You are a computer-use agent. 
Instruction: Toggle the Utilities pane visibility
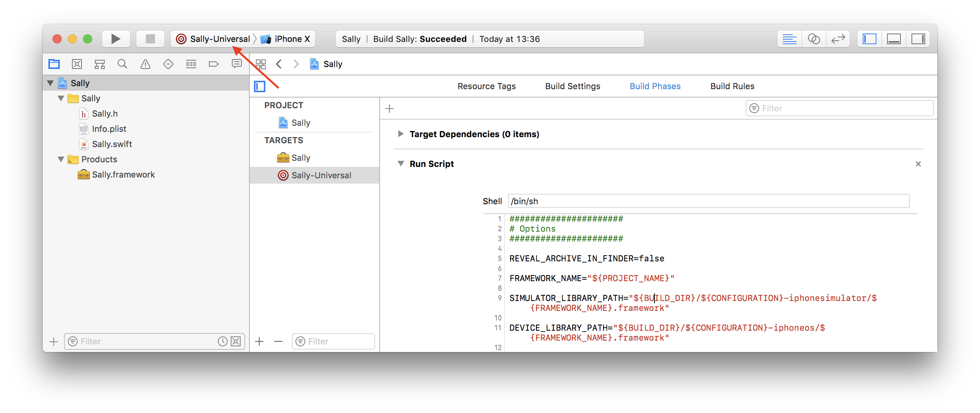[918, 39]
